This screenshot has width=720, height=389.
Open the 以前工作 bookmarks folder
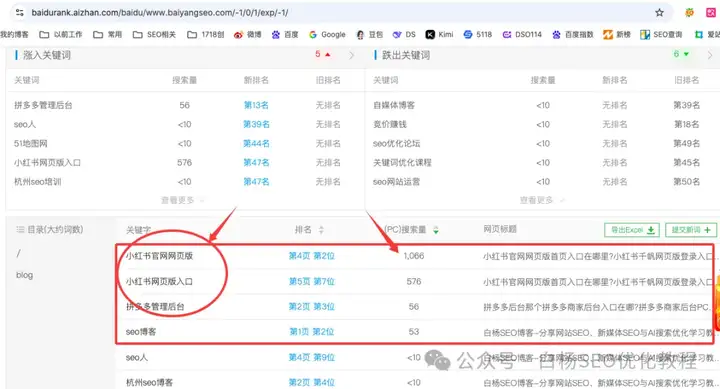[61, 34]
